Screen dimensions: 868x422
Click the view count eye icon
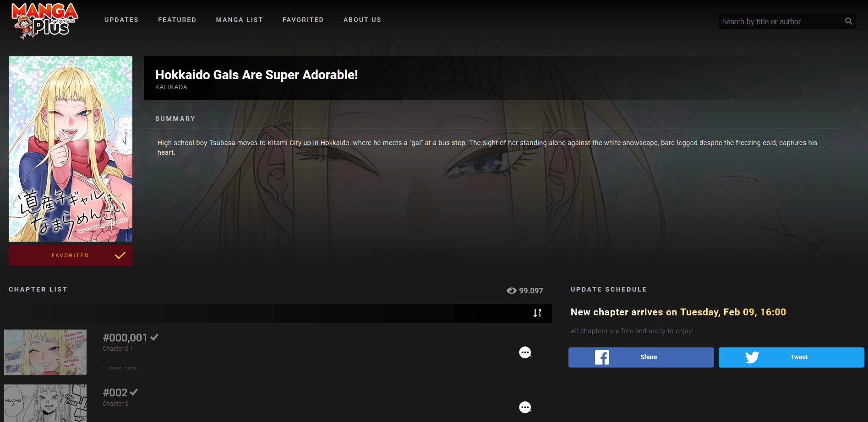(x=511, y=291)
